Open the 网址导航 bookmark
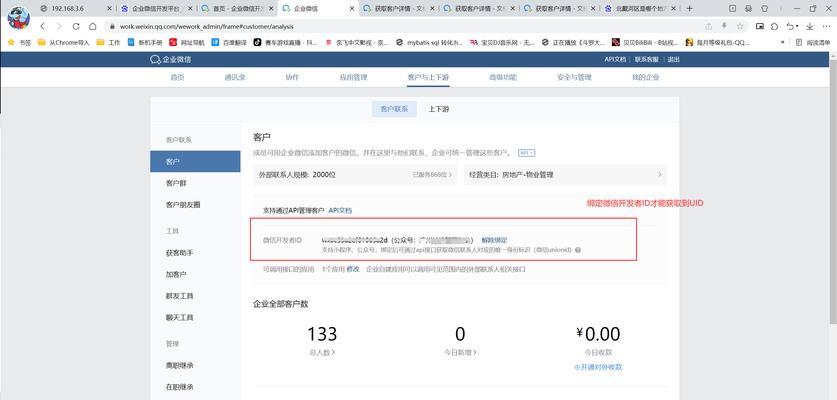Screen dimensions: 837x400 [x=187, y=42]
